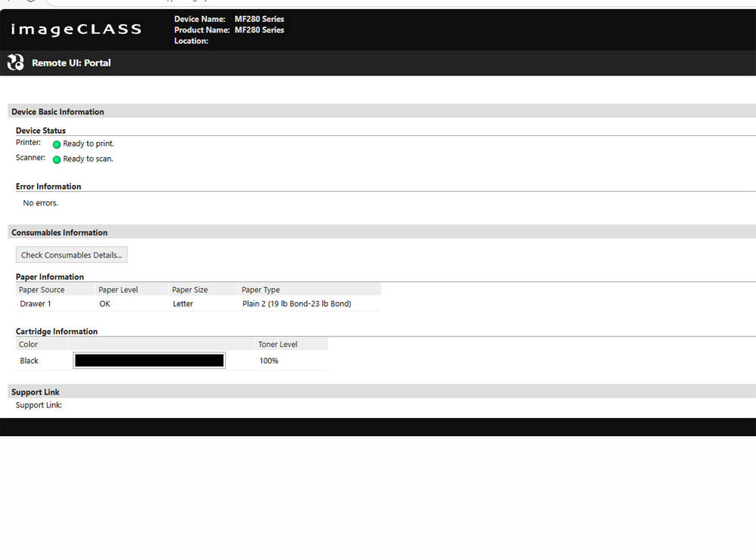Click the Paper Type column header
This screenshot has width=756, height=560.
coord(261,289)
